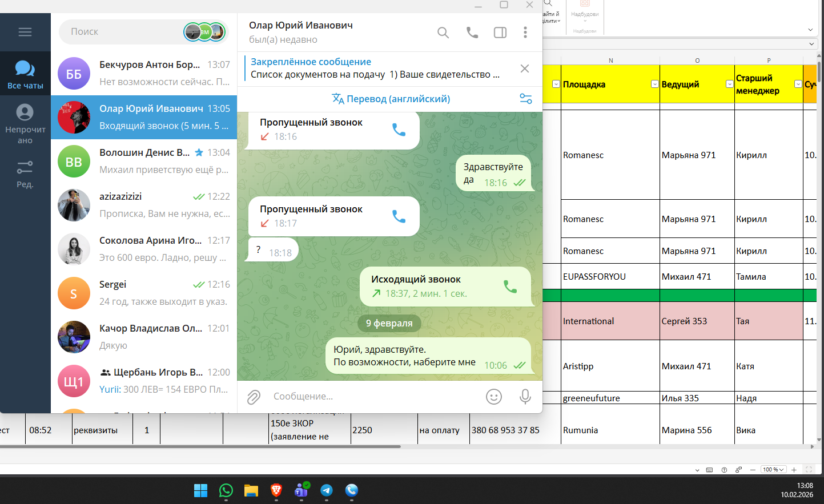Select Excel column O header

click(x=697, y=61)
